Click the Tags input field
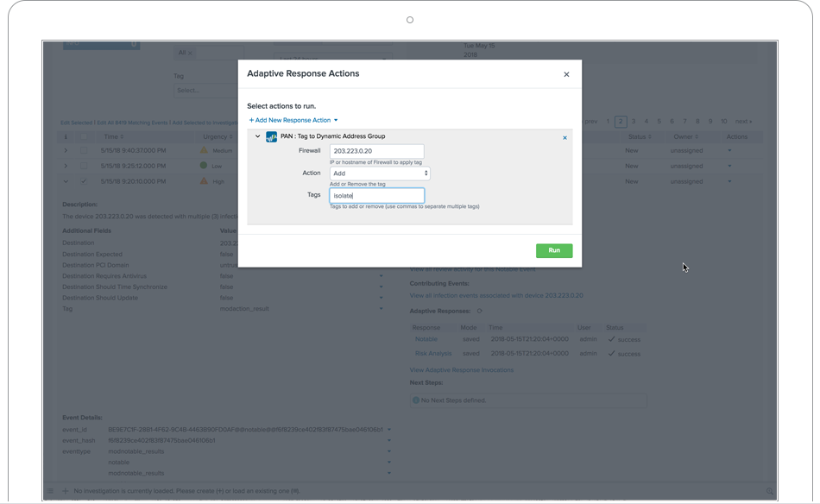This screenshot has height=504, width=820. point(376,196)
